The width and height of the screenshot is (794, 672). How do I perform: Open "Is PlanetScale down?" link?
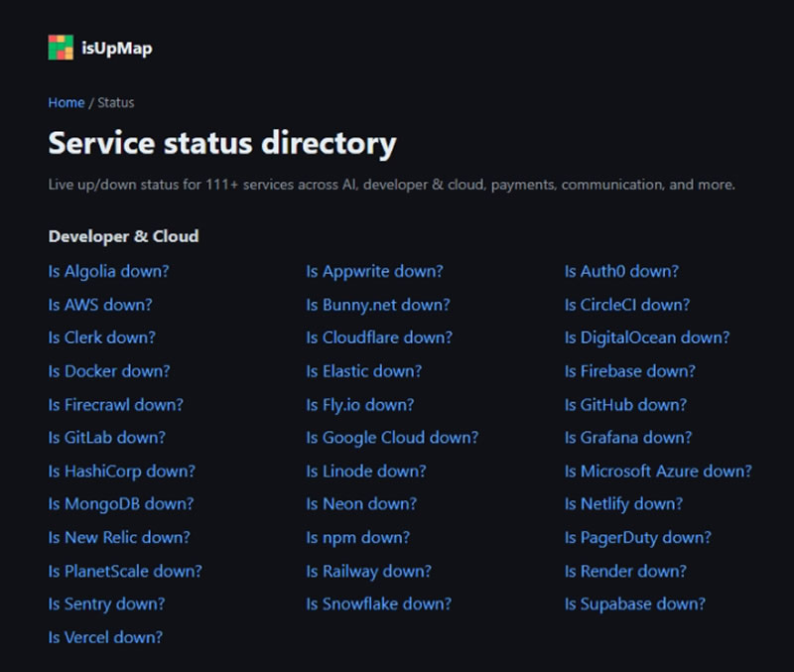coord(125,571)
